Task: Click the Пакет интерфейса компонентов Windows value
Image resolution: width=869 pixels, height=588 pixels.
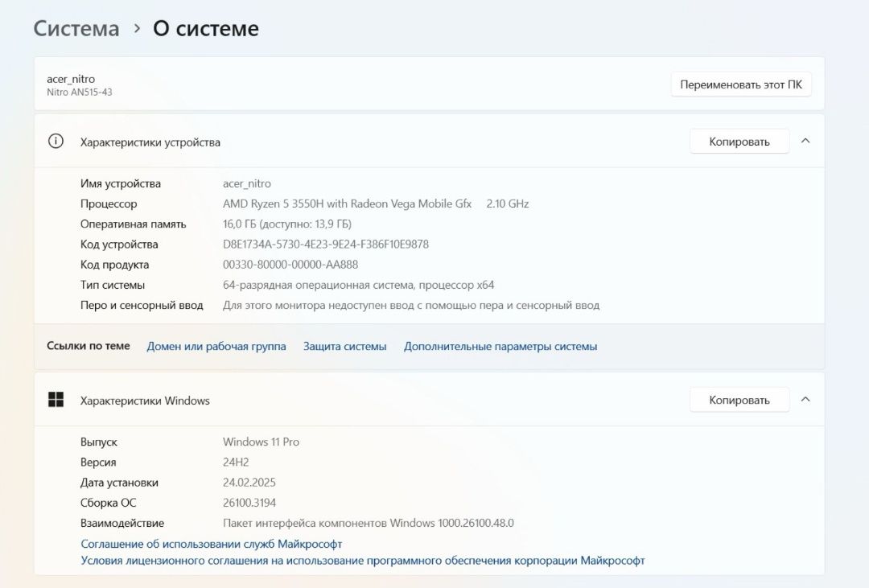Action: [369, 523]
